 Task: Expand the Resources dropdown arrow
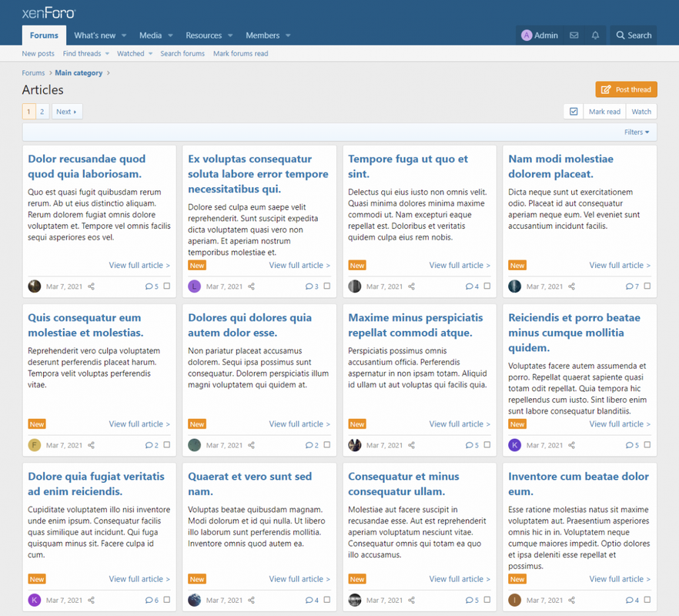click(x=230, y=35)
